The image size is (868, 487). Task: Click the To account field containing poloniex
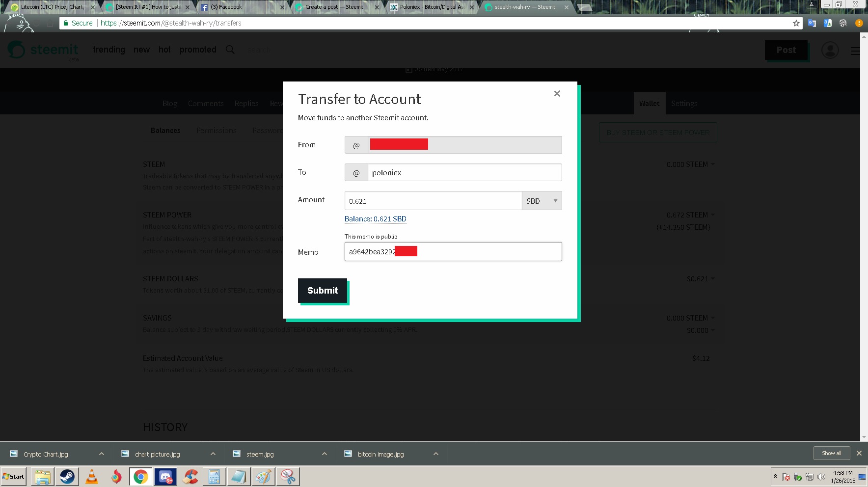[x=464, y=172]
